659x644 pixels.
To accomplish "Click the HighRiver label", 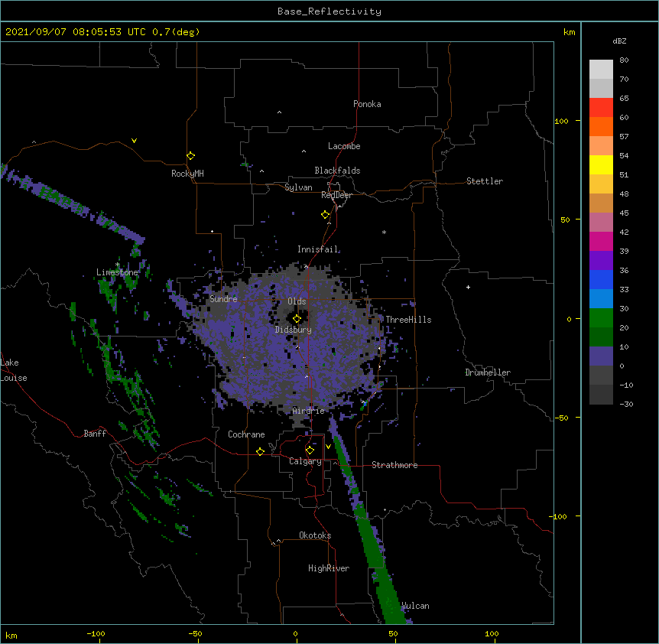I will [x=329, y=568].
